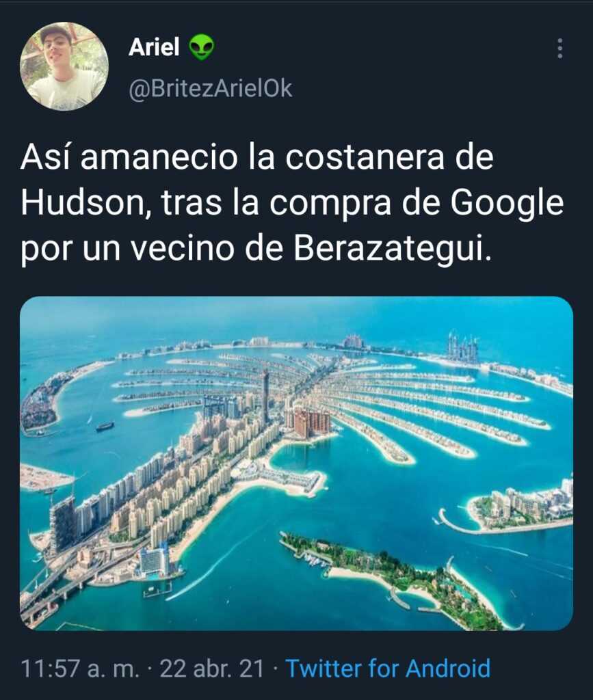Click the green alien emoji beside Ariel

(x=201, y=47)
